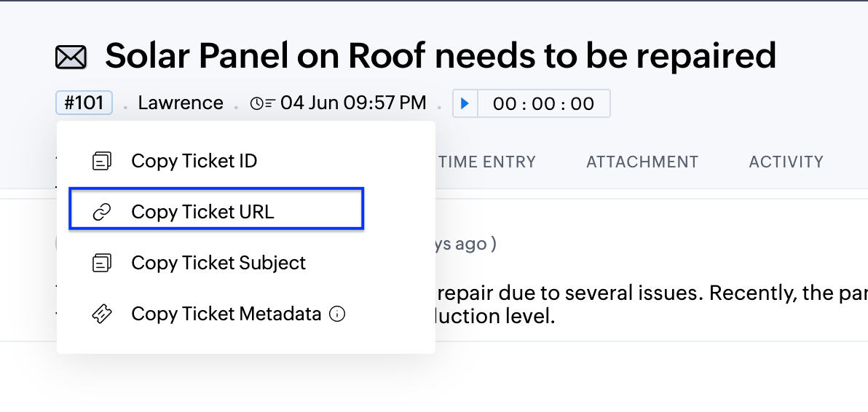868x412 pixels.
Task: Click the info icon next to Metadata
Action: [336, 314]
